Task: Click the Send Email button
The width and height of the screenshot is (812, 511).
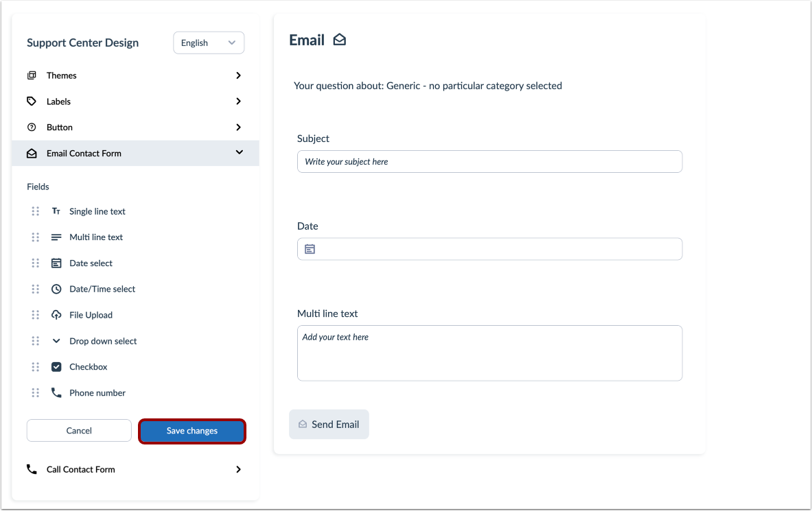Action: pyautogui.click(x=329, y=424)
